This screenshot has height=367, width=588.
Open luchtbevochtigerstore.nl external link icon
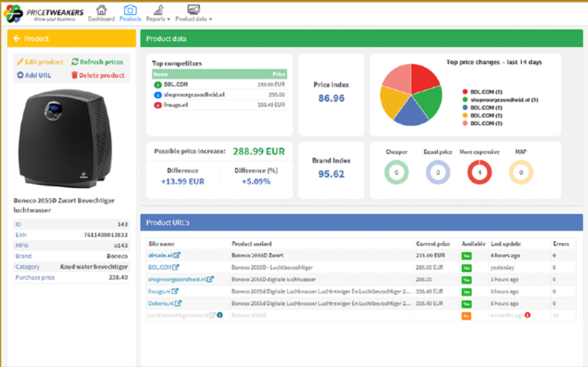(212, 315)
